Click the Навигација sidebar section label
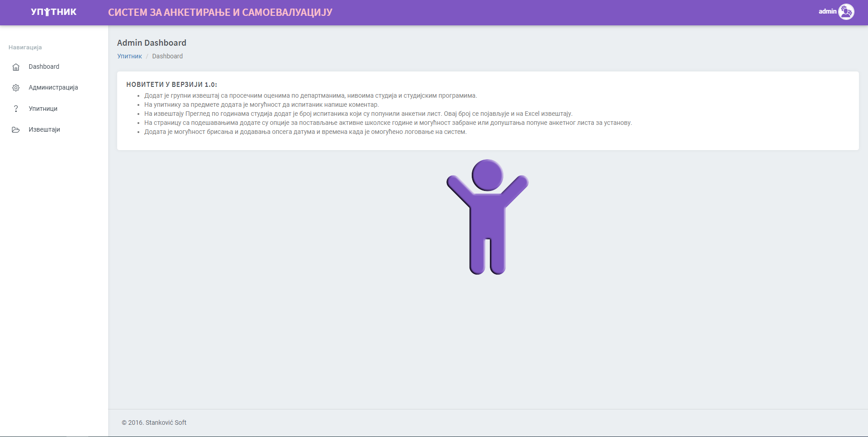Viewport: 868px width, 437px height. pos(25,47)
